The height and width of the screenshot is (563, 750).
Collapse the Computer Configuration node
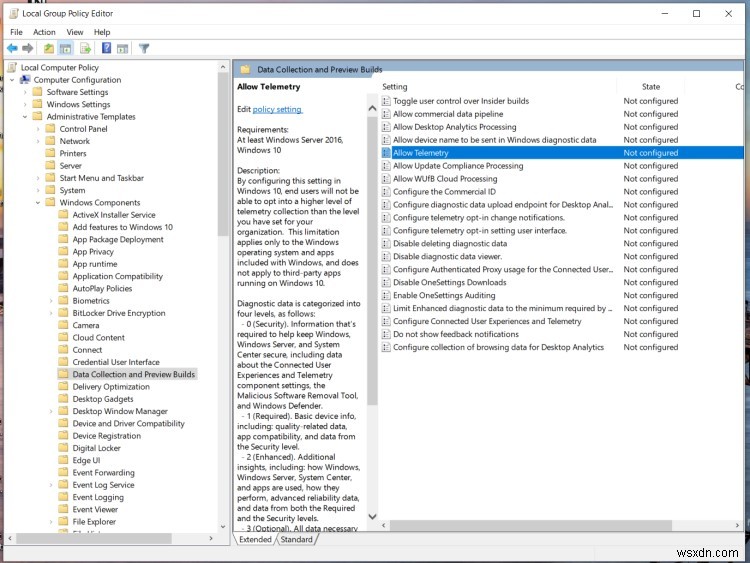(x=12, y=80)
